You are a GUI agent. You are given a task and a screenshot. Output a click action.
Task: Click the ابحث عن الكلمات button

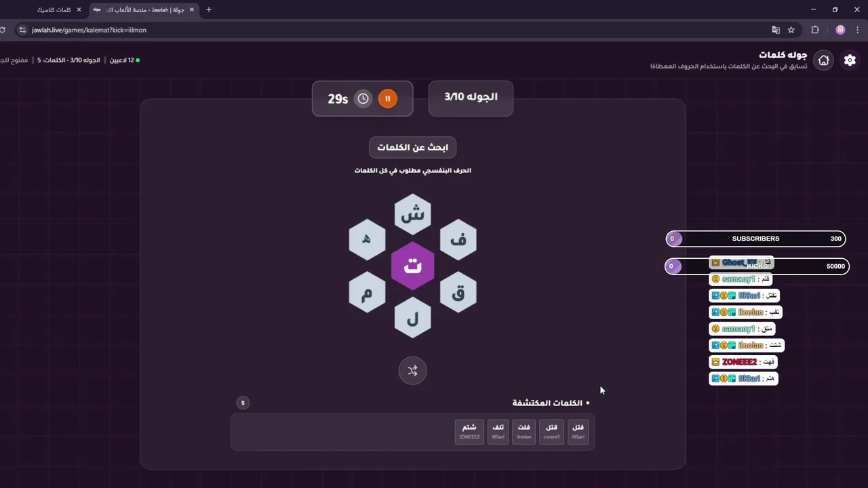pyautogui.click(x=412, y=147)
